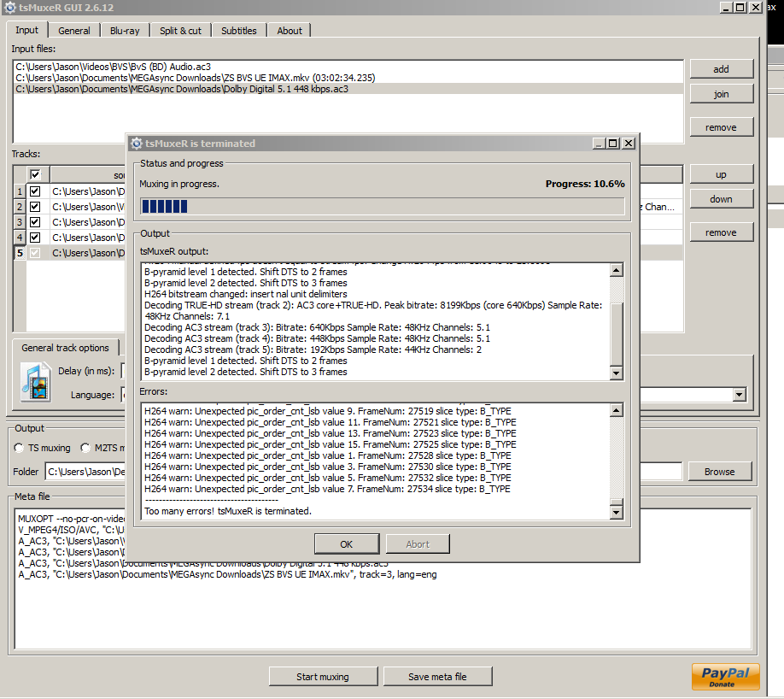Click the Errors box scroll up arrow
Screen dimensions: 784x699
616,411
